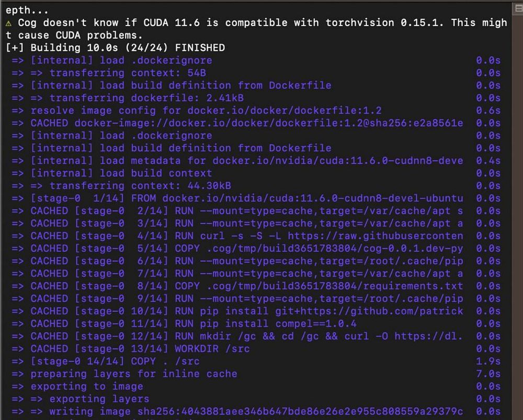Click the docker-image sha256:e2a8561e CACHED line

tap(246, 123)
